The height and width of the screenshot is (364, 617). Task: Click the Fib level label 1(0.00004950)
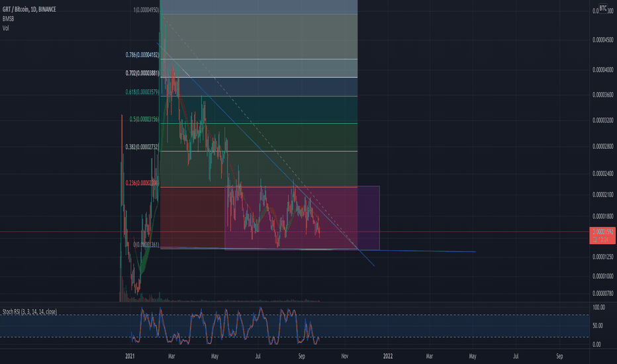coord(146,10)
